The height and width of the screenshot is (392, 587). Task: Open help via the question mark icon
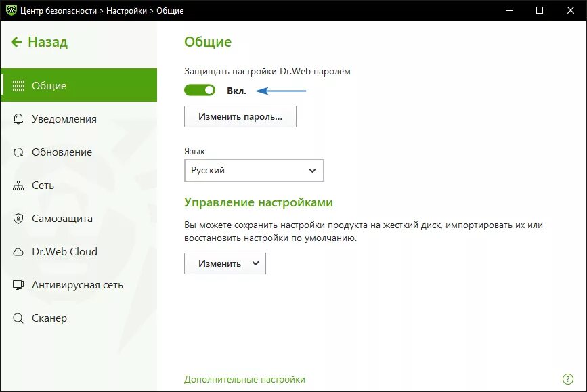pyautogui.click(x=568, y=379)
